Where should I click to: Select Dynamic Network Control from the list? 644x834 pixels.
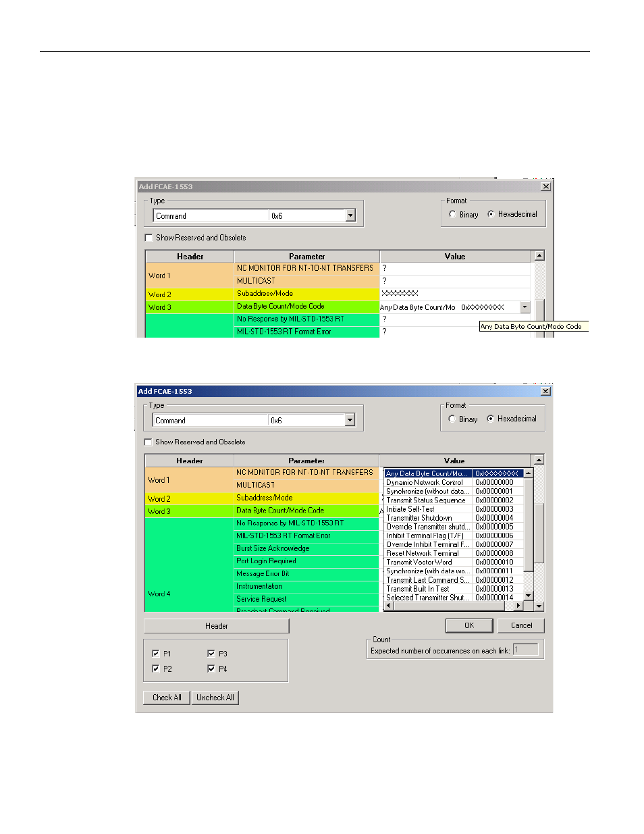(453, 483)
